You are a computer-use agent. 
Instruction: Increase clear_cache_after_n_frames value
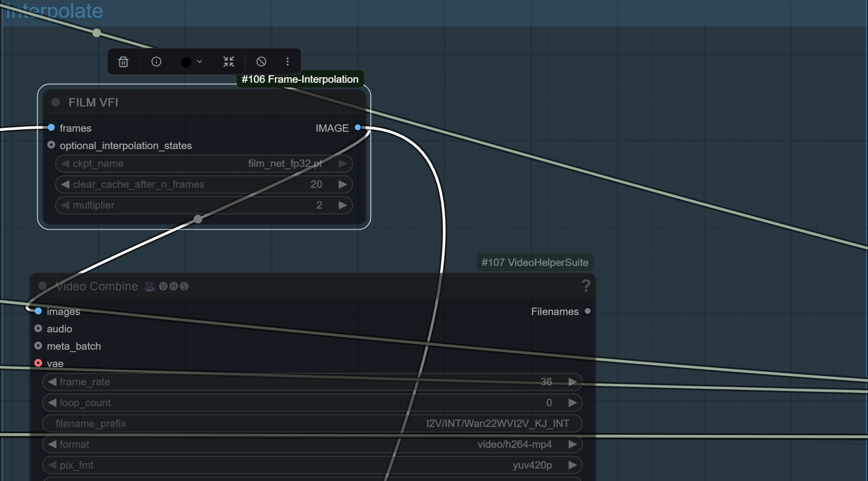coord(343,184)
